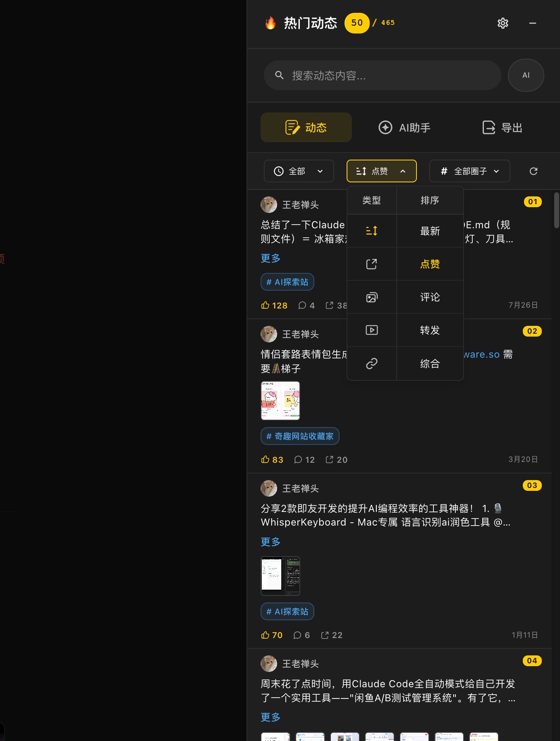The width and height of the screenshot is (560, 741).
Task: Select the sort-arrows type icon in dropdown
Action: (371, 231)
